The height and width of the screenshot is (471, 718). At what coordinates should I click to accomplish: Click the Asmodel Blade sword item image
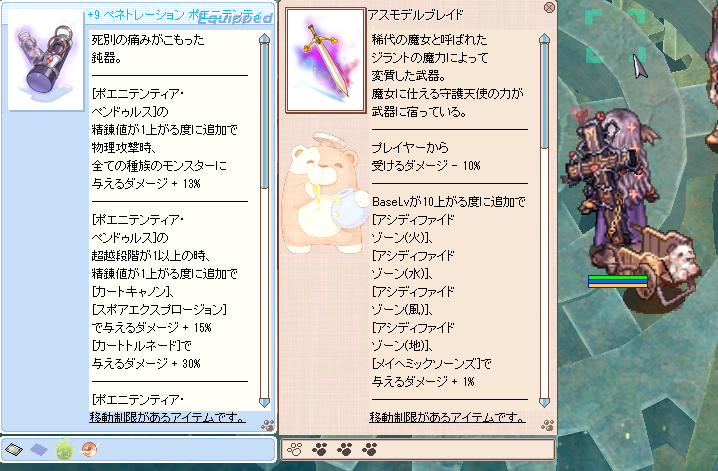point(326,60)
